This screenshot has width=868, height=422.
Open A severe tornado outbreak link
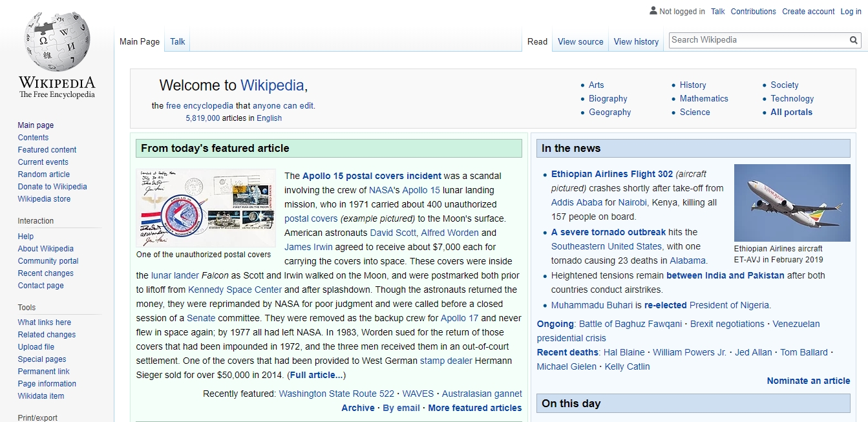(x=608, y=232)
